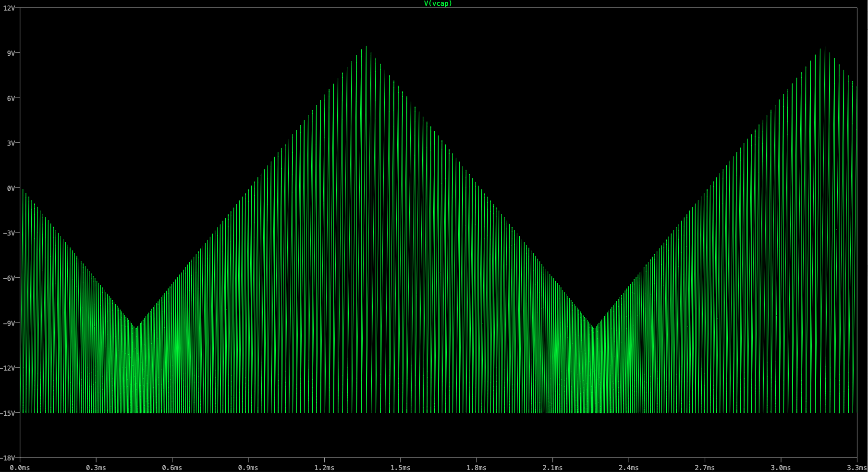868x472 pixels.
Task: Click the -18V label at the axis bottom
Action: 9,458
